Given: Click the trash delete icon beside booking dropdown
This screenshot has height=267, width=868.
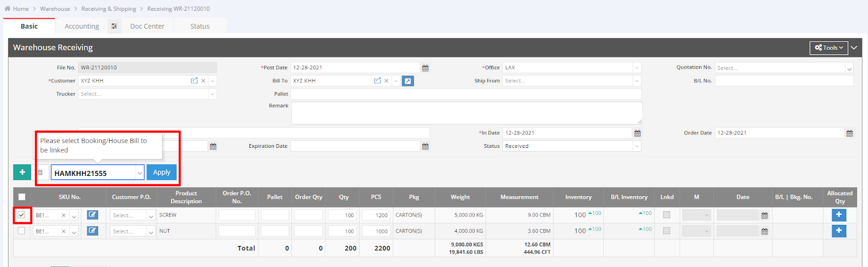Looking at the screenshot, I should [x=40, y=173].
